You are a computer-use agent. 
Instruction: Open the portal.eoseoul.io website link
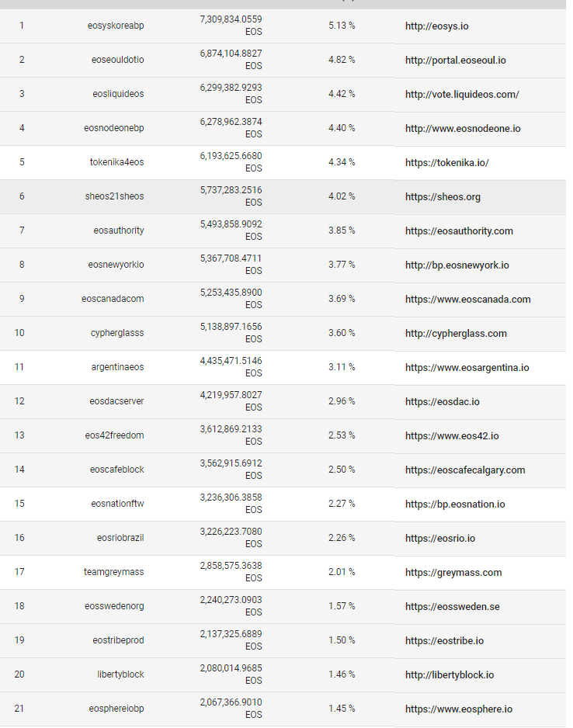(455, 61)
